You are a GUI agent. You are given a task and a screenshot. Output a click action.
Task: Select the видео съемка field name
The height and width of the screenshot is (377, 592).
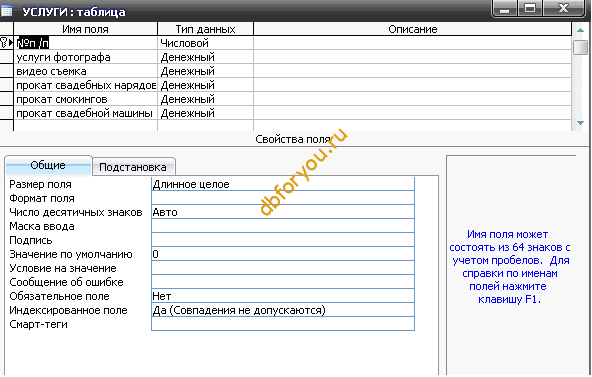click(x=85, y=71)
